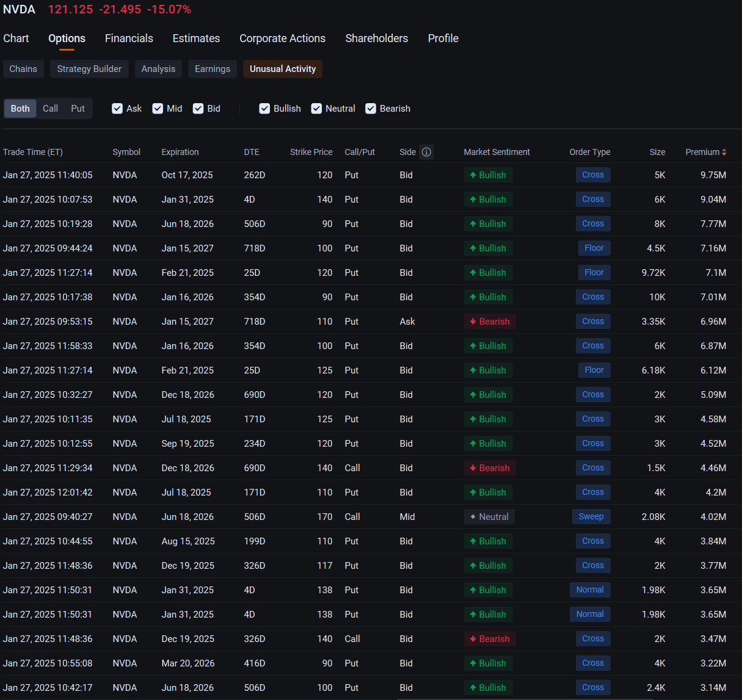
Task: Click the Trade Time (ET) column header
Action: click(x=33, y=152)
